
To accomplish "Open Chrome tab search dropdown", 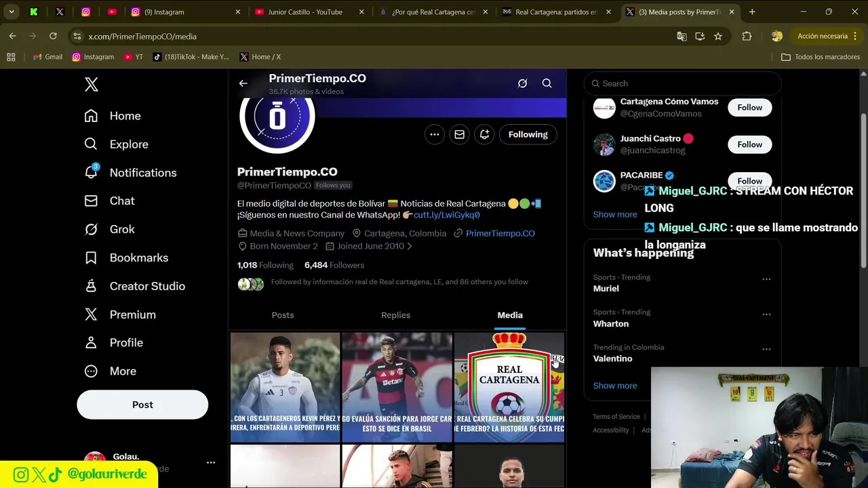I will point(12,12).
